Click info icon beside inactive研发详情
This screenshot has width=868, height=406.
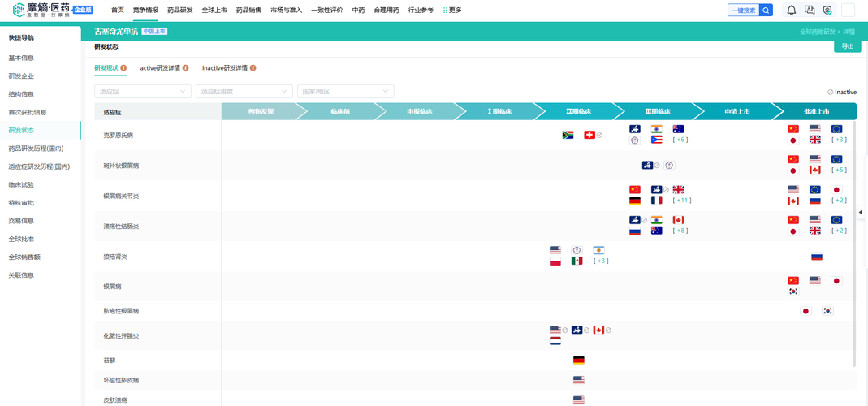point(253,67)
